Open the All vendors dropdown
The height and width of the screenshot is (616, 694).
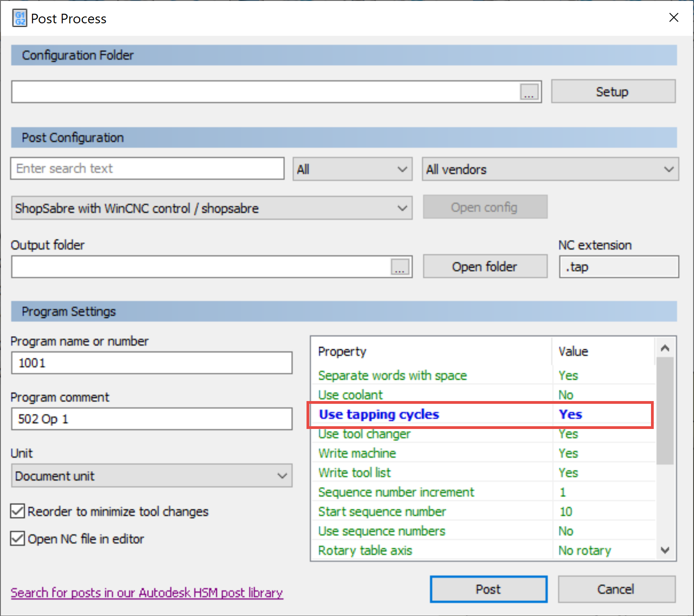[670, 169]
